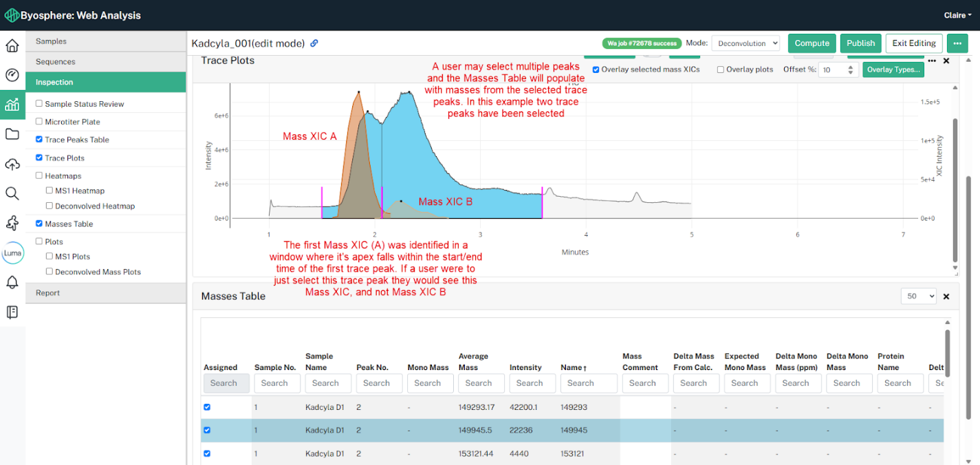Screen dimensions: 980x465
Task: Select the chart analysis sidebar icon
Action: click(x=12, y=105)
